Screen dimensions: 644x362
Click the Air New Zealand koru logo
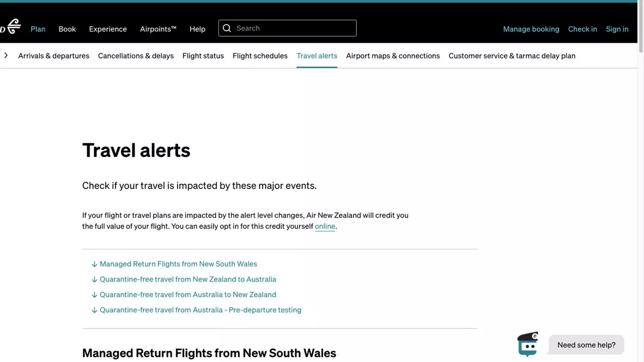point(14,27)
